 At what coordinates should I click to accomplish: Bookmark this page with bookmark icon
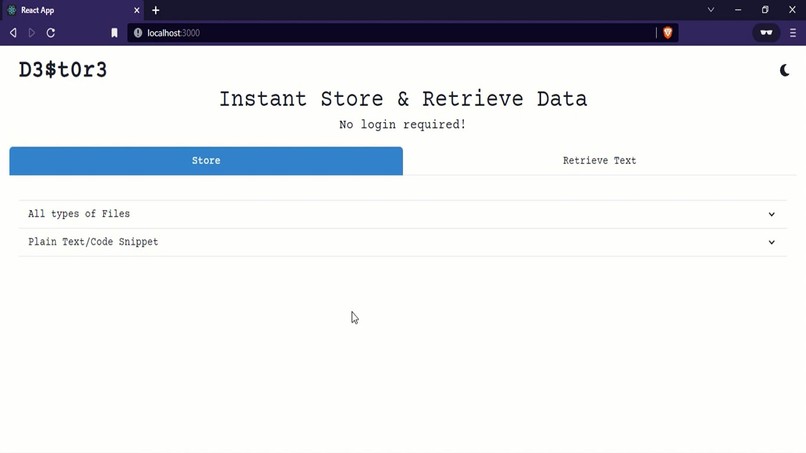point(114,33)
